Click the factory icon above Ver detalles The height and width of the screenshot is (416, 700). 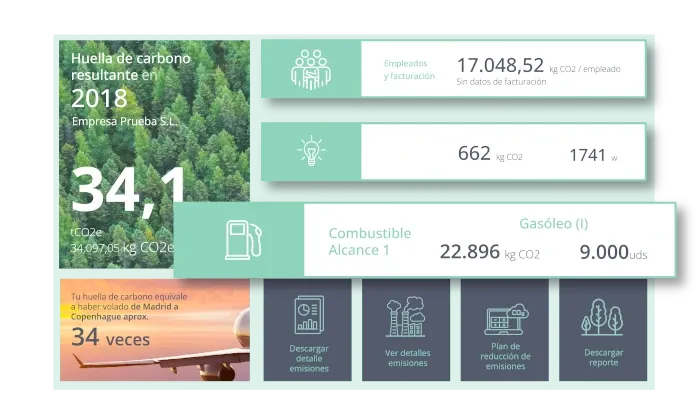(x=405, y=316)
